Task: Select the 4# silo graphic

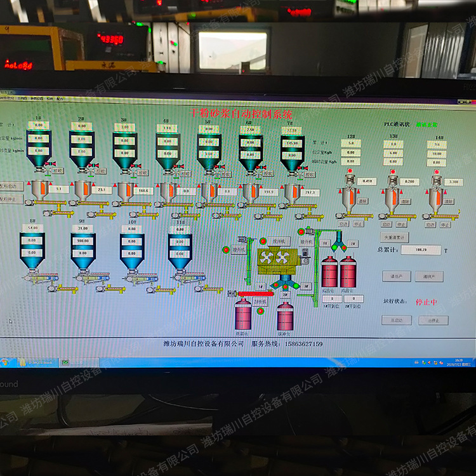Action: (x=168, y=152)
